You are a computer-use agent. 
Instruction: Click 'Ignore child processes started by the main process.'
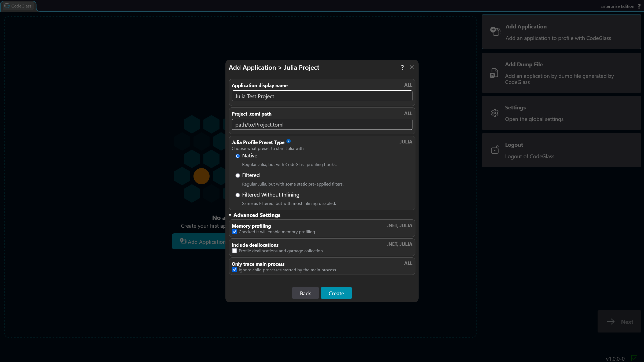click(288, 270)
